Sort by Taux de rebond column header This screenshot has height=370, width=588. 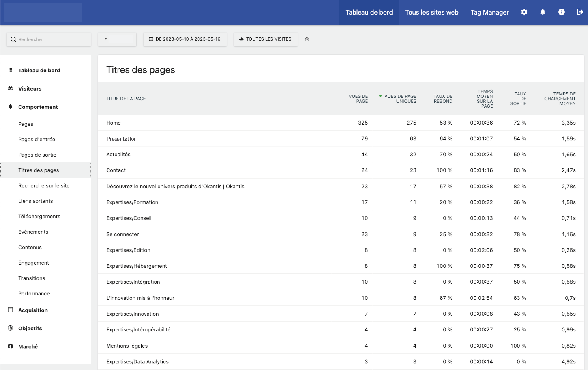point(443,99)
